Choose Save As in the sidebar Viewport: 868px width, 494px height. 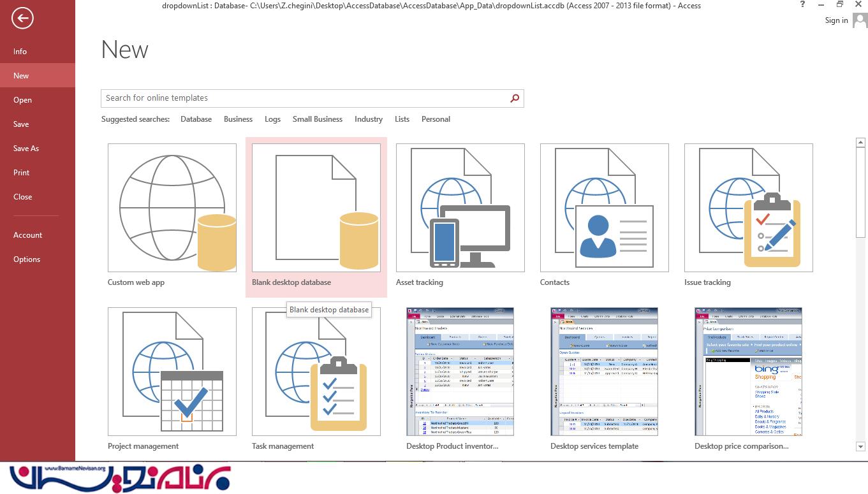(x=38, y=149)
